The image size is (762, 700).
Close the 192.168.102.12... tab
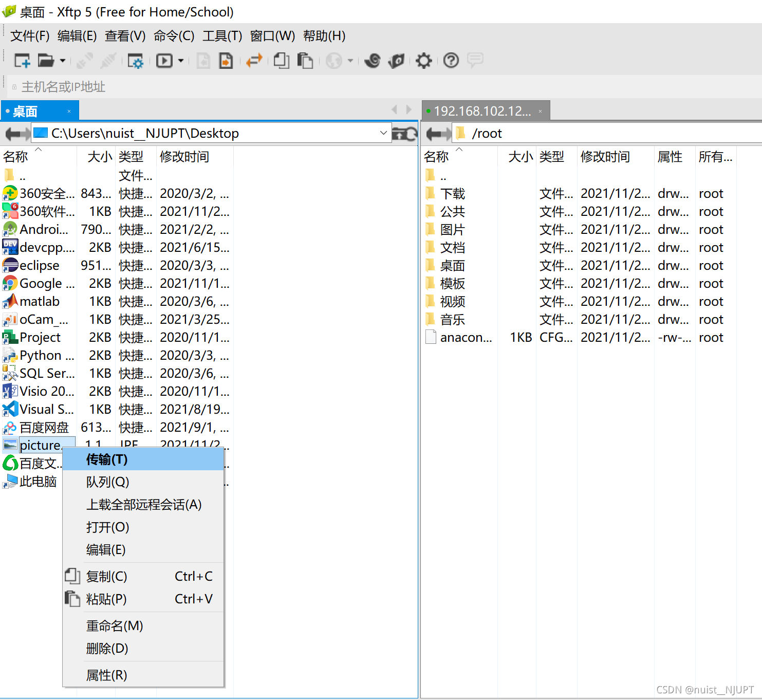540,111
